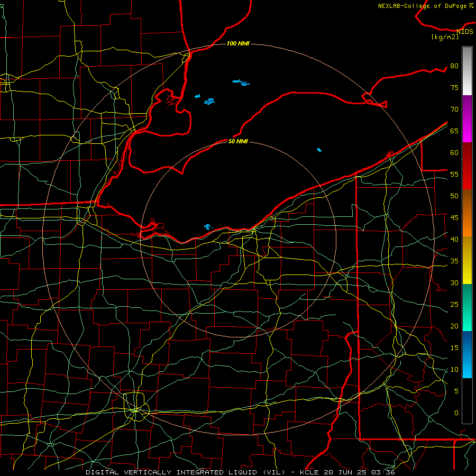Click the 50 value on the color scale
Screen dimensions: 476x476
coord(454,196)
